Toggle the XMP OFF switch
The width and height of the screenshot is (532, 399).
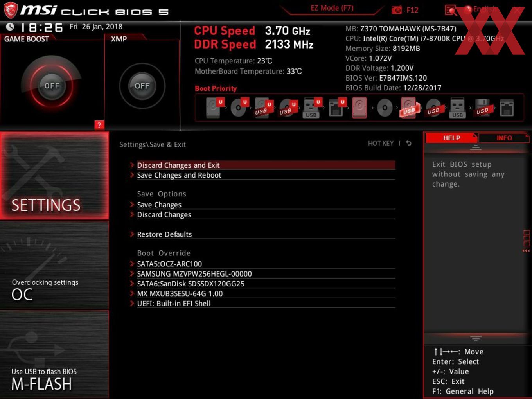coord(142,86)
